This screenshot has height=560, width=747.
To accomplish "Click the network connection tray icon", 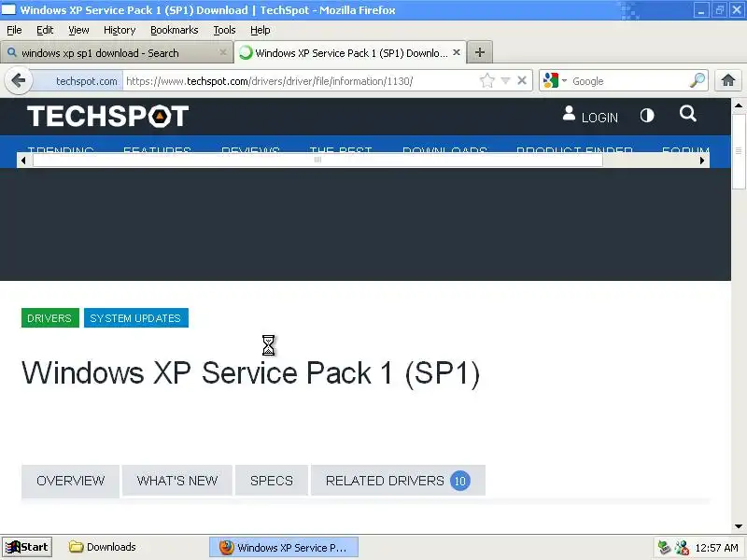I will [682, 548].
